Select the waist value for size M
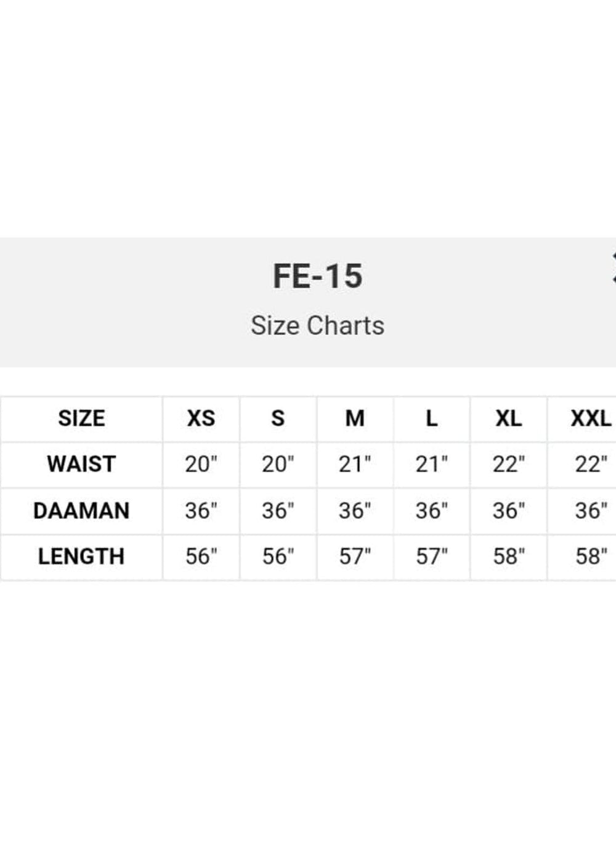Screen dimensions: 616x858 [355, 464]
